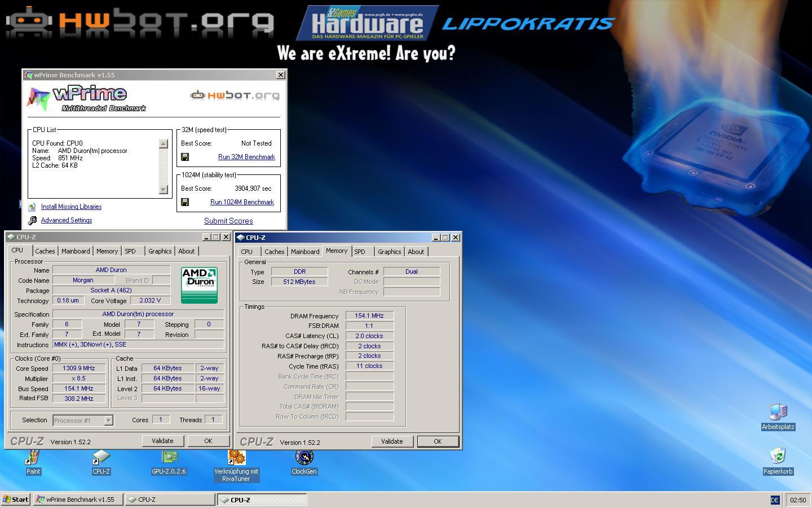Click the Core Speed 1309.9 MHz field

pyautogui.click(x=79, y=368)
